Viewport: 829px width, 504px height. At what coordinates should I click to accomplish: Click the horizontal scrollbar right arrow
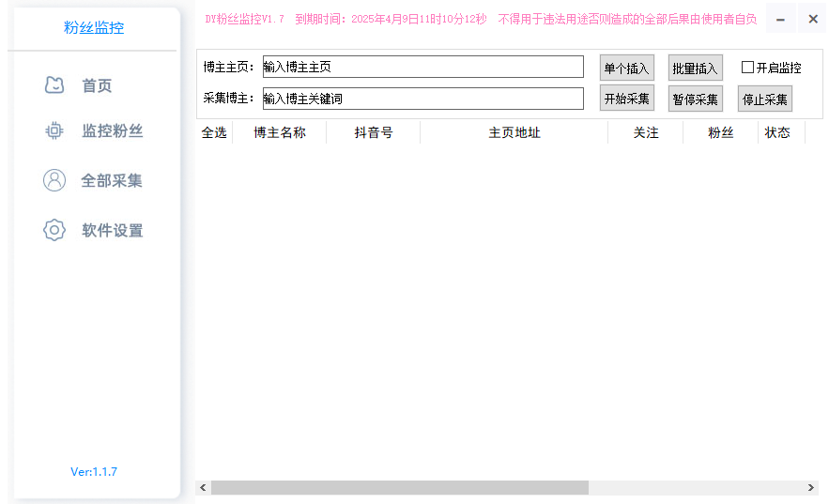tap(811, 488)
